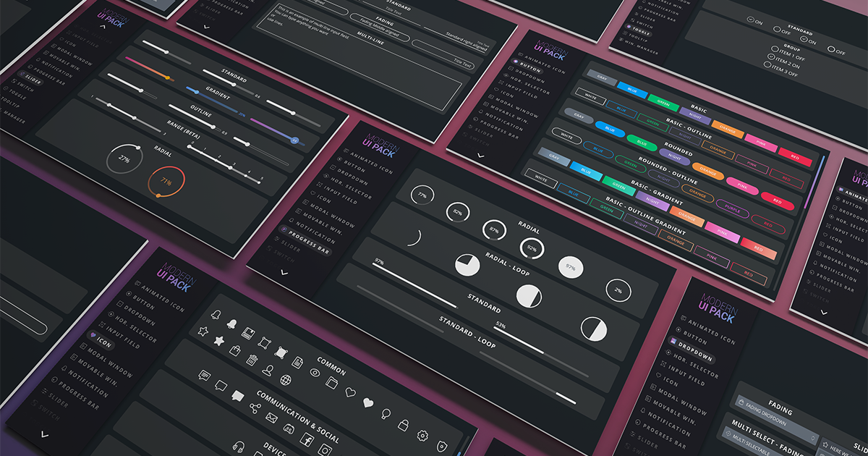Click the Orange button in Basic row
Screen dimensions: 868x456
728,129
